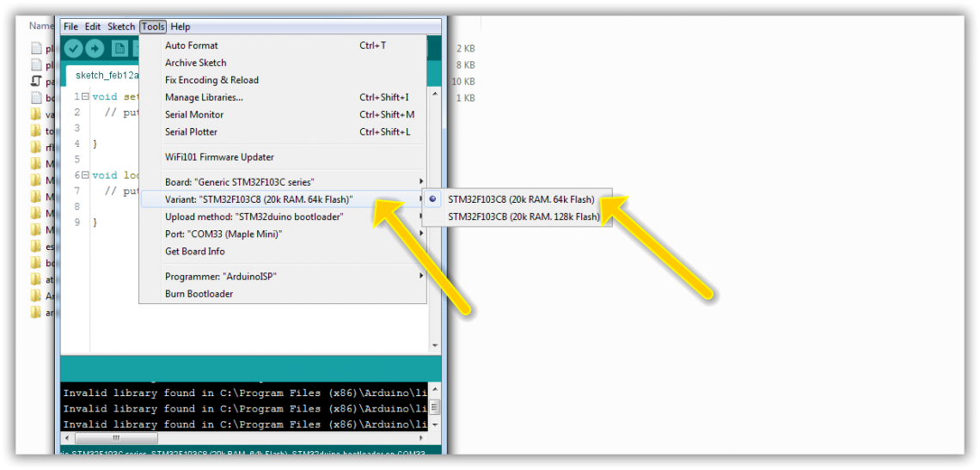Click the Verify checkmark icon
Image resolution: width=980 pixels, height=470 pixels.
point(74,49)
